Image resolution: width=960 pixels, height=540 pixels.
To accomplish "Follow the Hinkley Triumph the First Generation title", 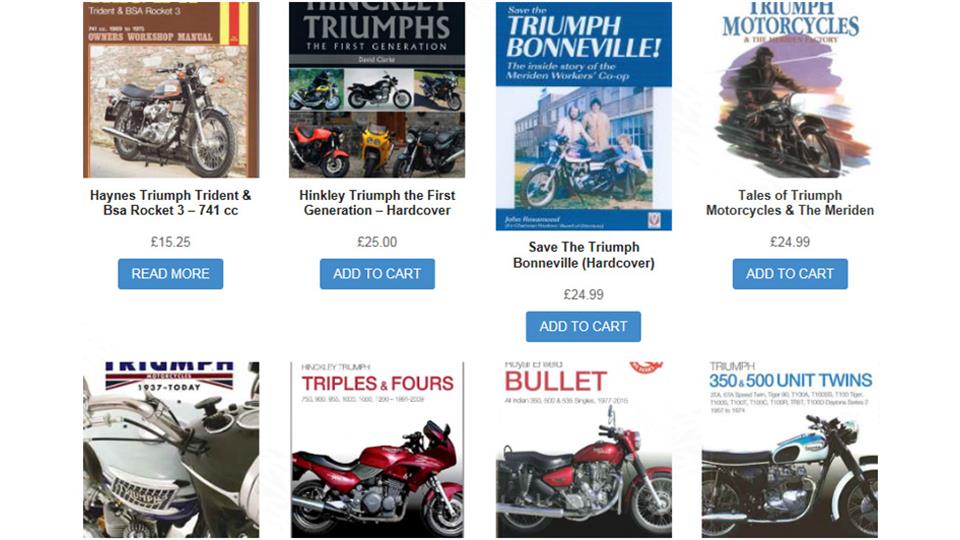I will coord(377,203).
